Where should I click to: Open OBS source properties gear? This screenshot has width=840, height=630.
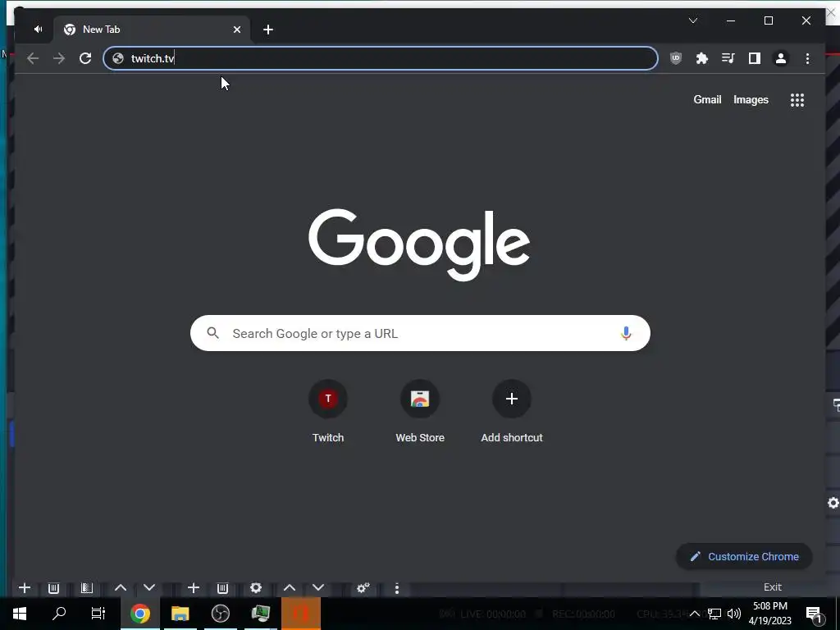click(256, 588)
